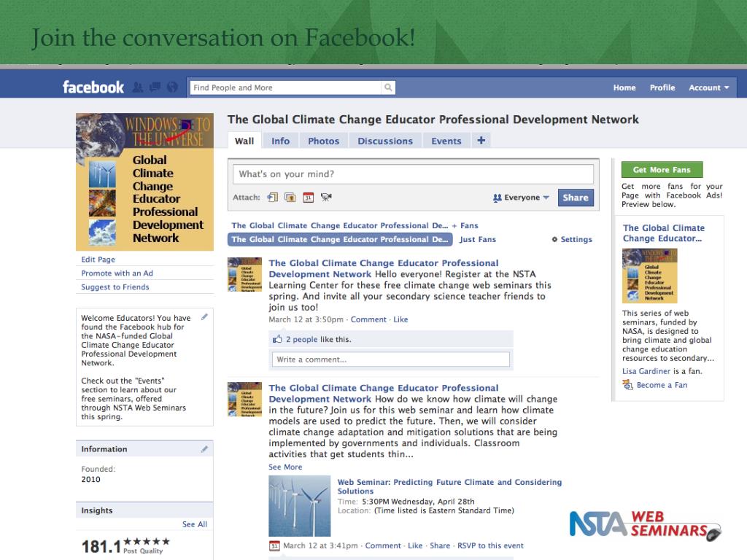Click the Become a Fan icon

point(627,385)
